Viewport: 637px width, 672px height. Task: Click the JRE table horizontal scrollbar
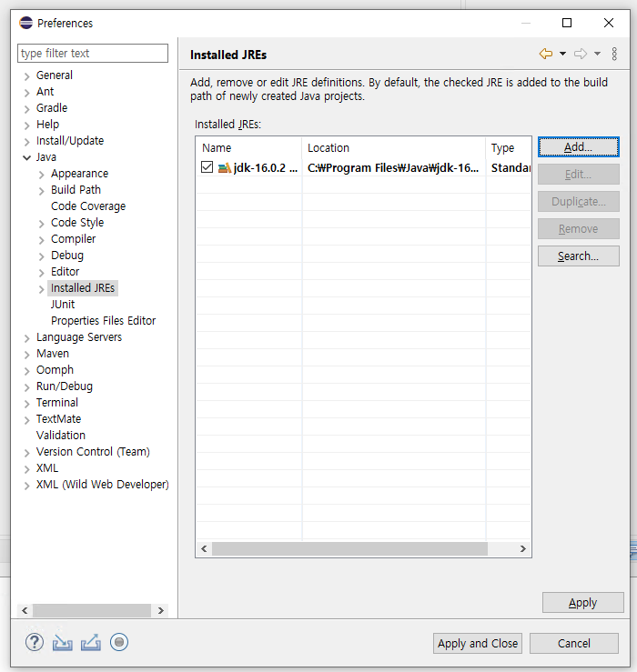[349, 549]
